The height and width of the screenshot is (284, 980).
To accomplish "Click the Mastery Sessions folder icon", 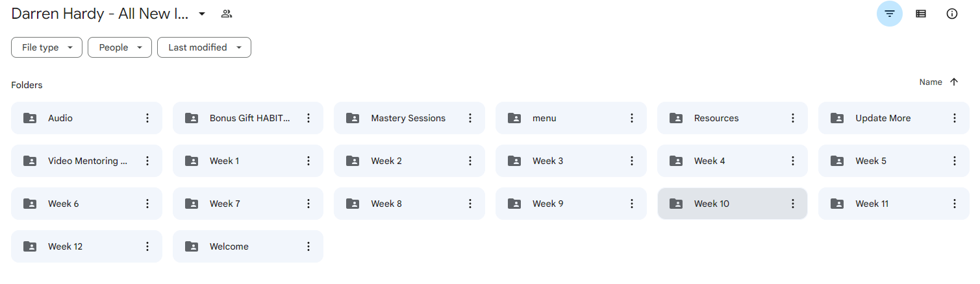I will (x=353, y=118).
